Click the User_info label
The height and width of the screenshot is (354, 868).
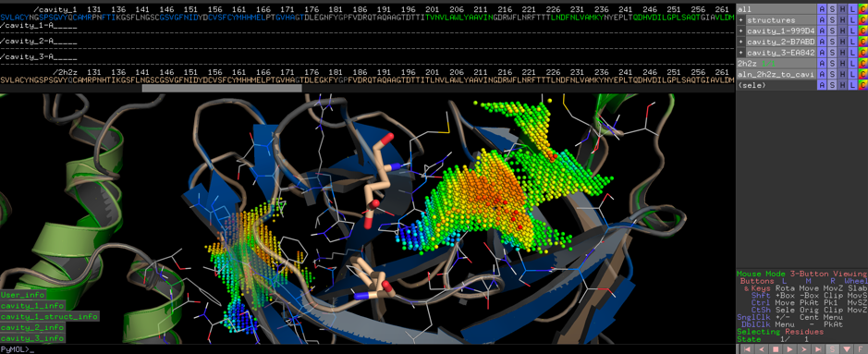[23, 295]
